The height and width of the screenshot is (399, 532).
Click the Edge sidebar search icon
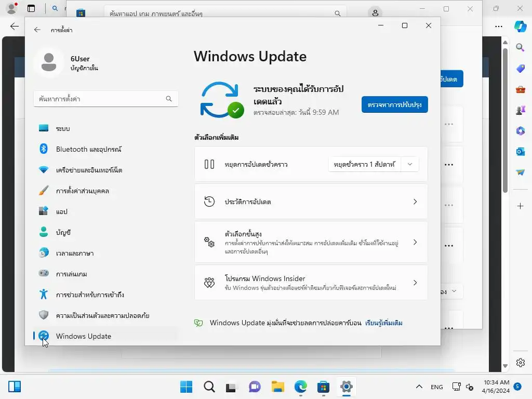point(520,47)
